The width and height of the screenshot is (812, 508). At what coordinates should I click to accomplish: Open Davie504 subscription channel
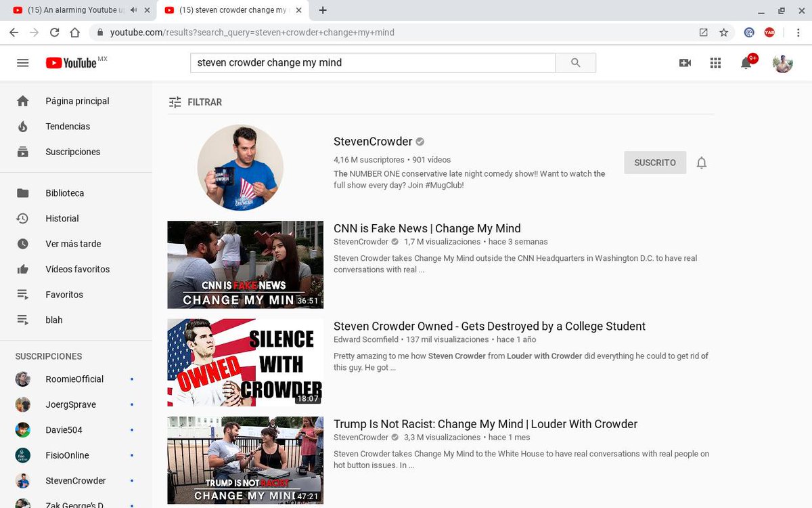[x=76, y=430]
